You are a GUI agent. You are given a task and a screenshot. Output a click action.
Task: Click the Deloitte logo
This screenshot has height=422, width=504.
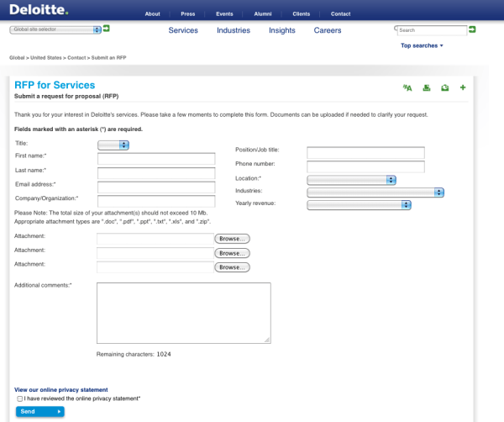click(x=39, y=9)
